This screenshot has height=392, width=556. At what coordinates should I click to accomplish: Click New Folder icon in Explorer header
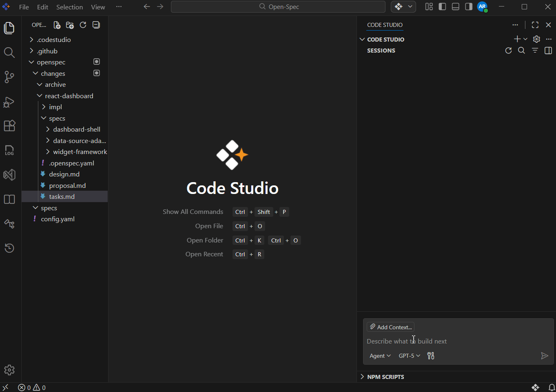pos(70,25)
